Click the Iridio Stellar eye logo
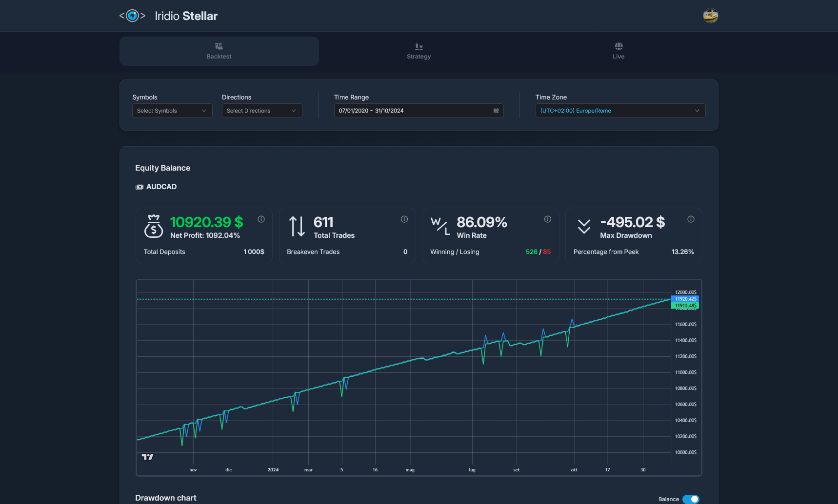This screenshot has height=504, width=838. coord(132,16)
